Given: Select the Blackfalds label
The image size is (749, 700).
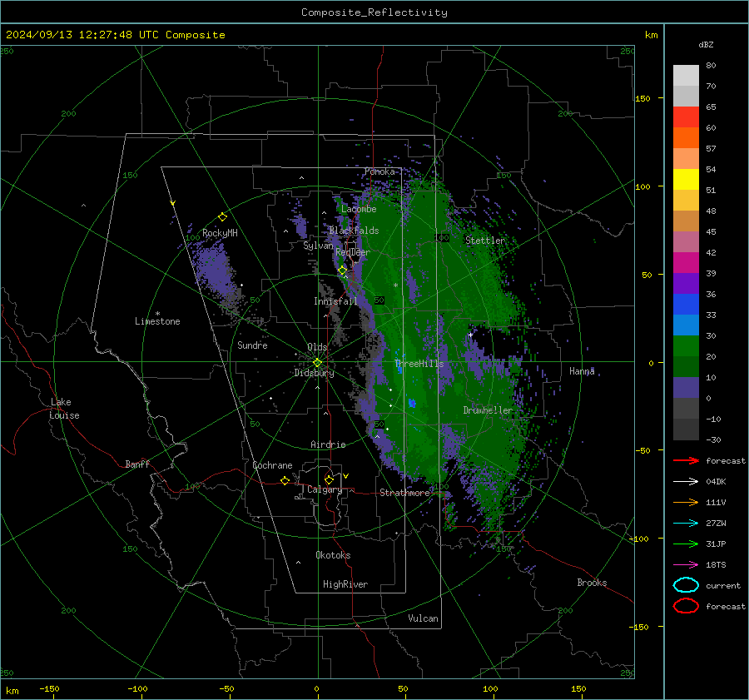Looking at the screenshot, I should 354,231.
